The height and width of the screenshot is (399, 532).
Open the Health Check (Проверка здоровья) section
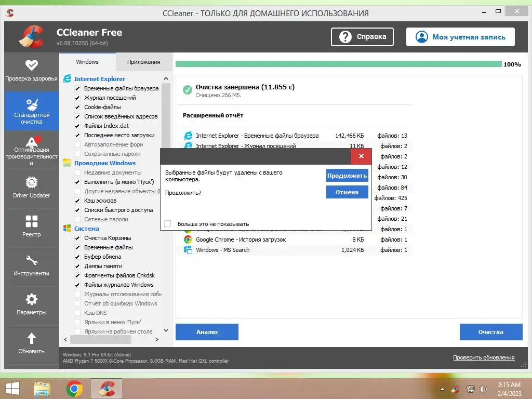click(x=32, y=71)
